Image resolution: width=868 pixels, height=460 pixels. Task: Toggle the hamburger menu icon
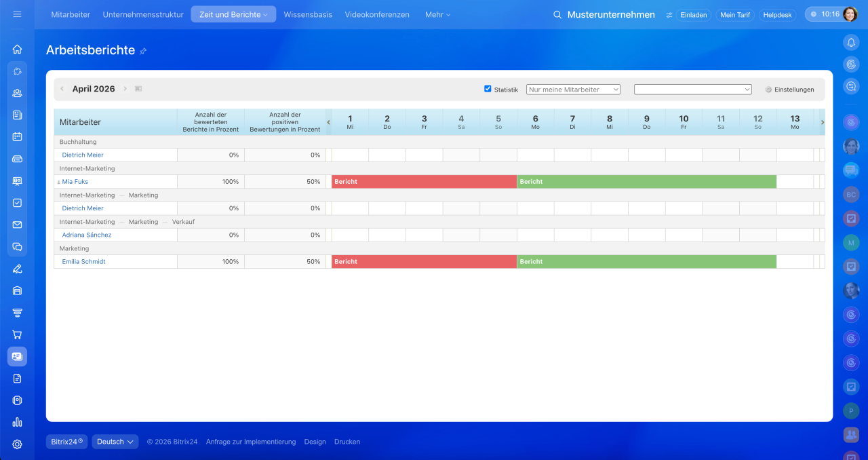point(17,14)
